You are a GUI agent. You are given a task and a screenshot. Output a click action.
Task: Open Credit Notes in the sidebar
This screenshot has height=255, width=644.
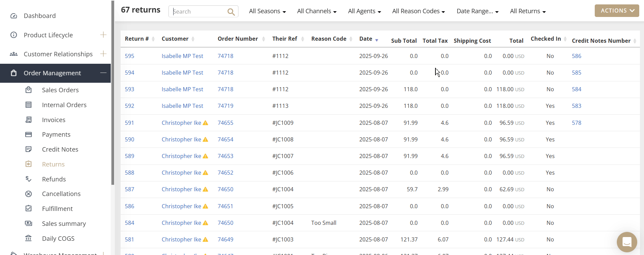click(x=60, y=150)
